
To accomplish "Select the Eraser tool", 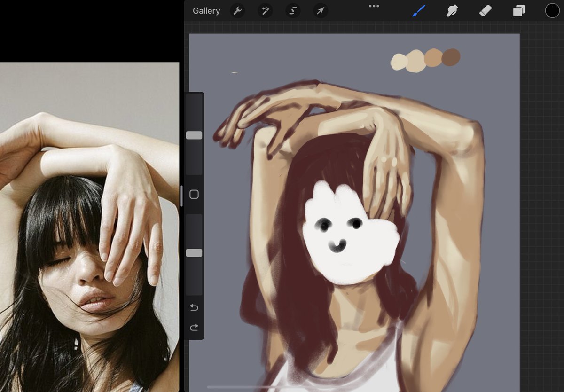I will click(486, 11).
